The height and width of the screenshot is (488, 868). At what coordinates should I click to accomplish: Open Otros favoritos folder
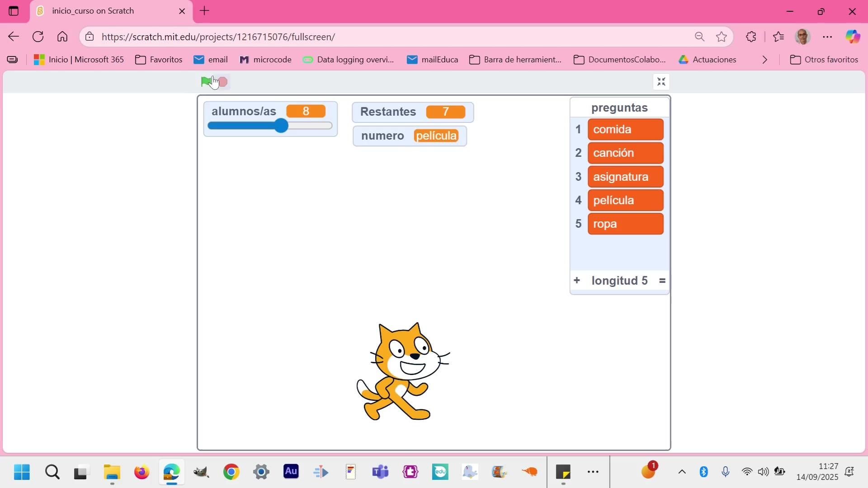point(824,60)
